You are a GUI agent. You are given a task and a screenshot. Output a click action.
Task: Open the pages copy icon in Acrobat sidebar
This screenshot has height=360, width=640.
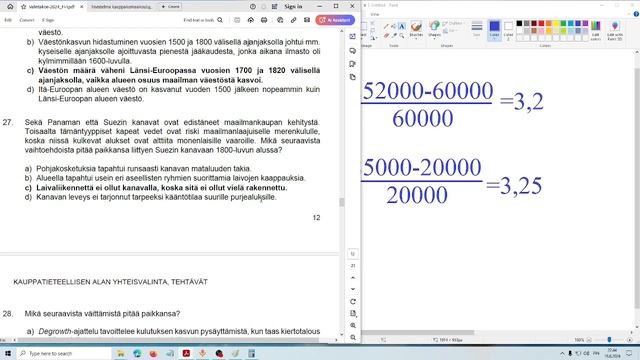353,77
